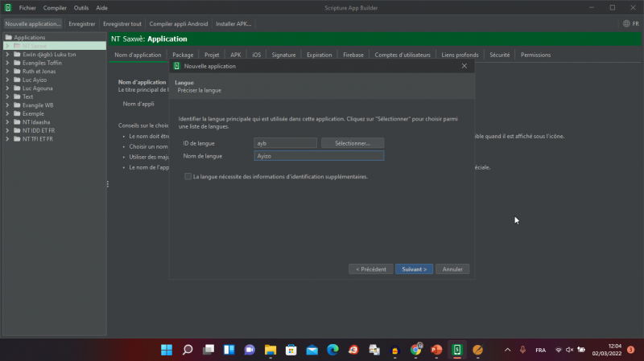Open PowerPoint from the taskbar
Screen dimensions: 644x361
coord(436,350)
